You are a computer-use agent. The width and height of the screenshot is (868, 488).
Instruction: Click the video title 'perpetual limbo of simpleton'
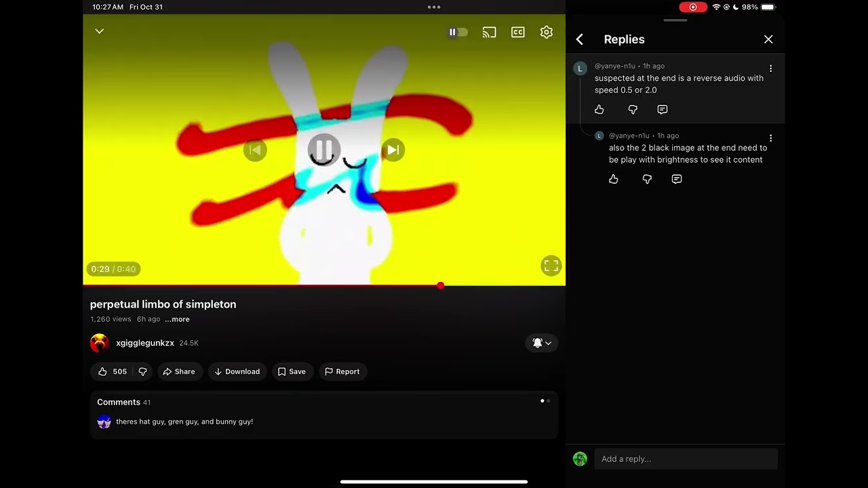163,304
